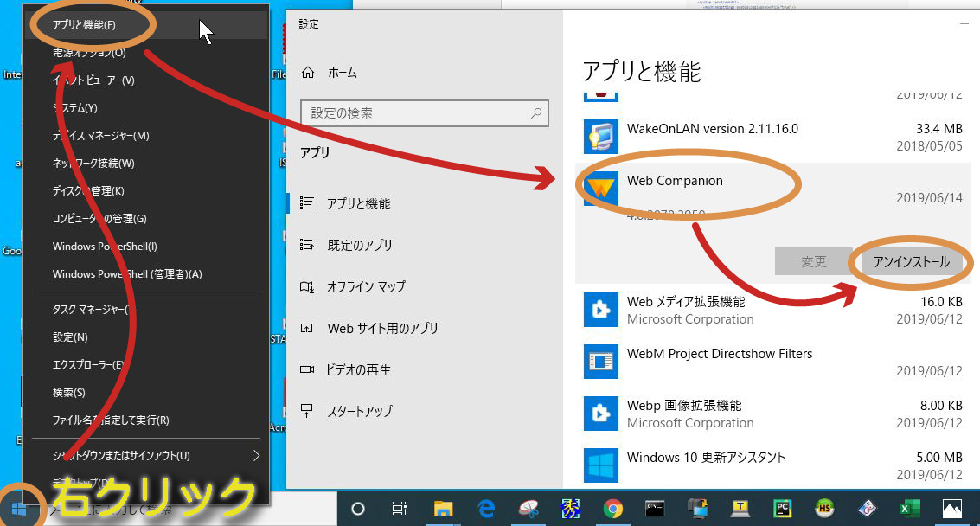The width and height of the screenshot is (980, 526).
Task: Click the icon beside スタートアップ
Action: 306,411
